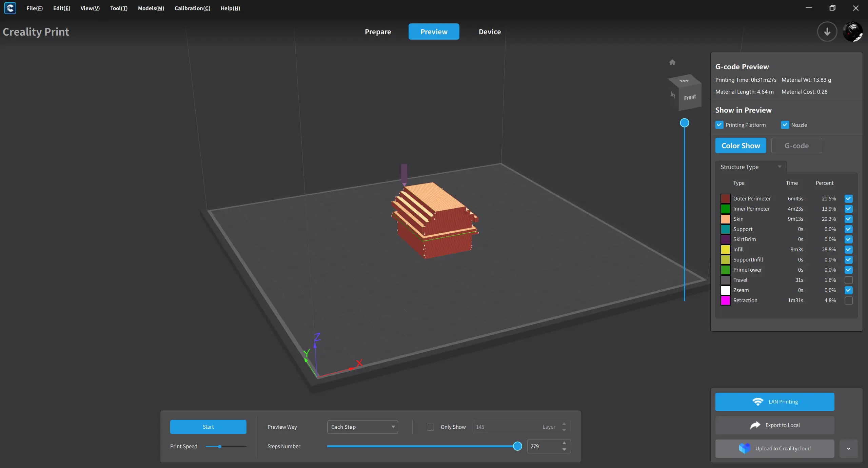
Task: Open the View menu
Action: click(90, 8)
